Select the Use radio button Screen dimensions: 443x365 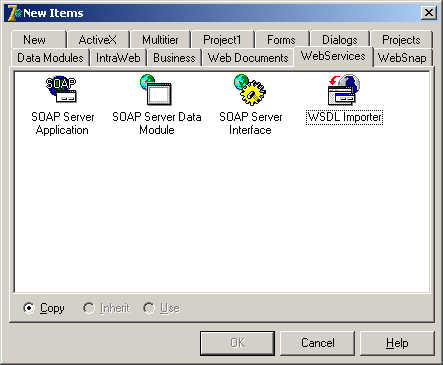click(149, 308)
